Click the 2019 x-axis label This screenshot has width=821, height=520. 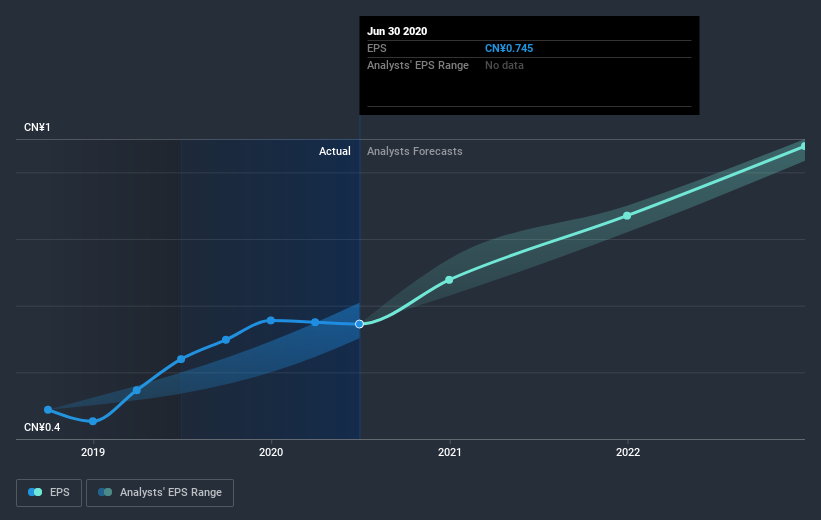click(93, 452)
